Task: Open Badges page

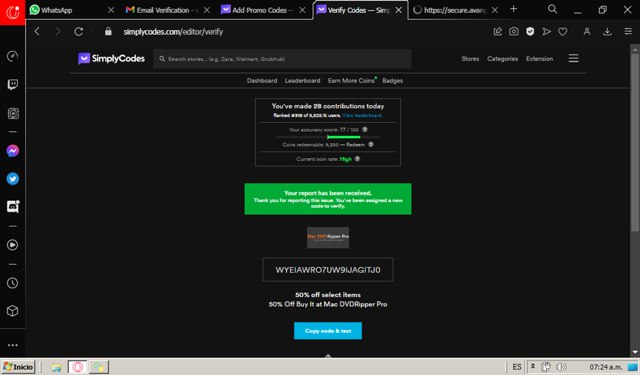Action: [393, 81]
